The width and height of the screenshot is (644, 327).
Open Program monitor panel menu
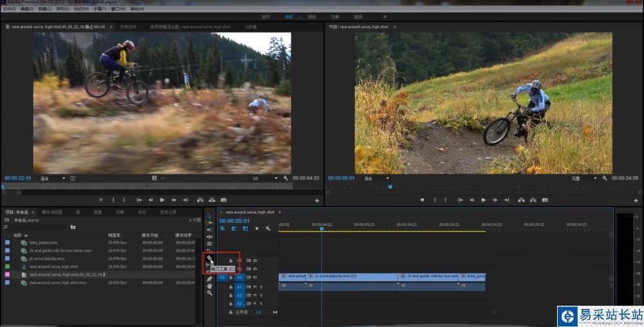click(x=394, y=26)
